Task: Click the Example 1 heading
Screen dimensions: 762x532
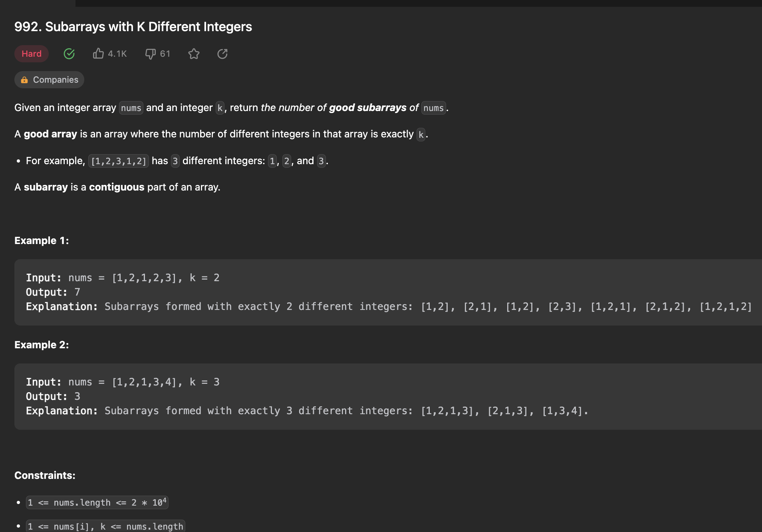Action: (x=42, y=240)
